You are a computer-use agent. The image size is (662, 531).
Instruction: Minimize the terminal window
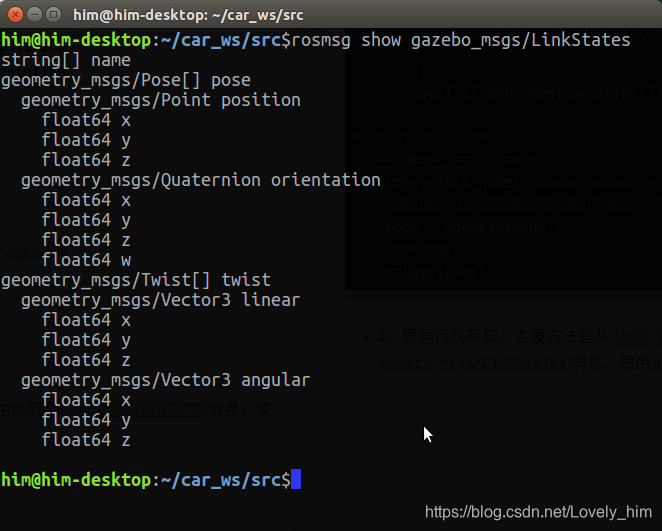(35, 15)
